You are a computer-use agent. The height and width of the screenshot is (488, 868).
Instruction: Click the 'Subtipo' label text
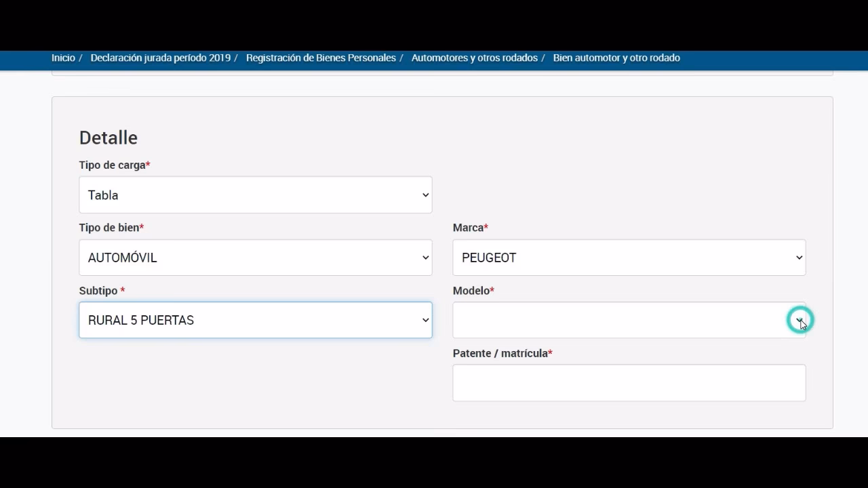(98, 291)
